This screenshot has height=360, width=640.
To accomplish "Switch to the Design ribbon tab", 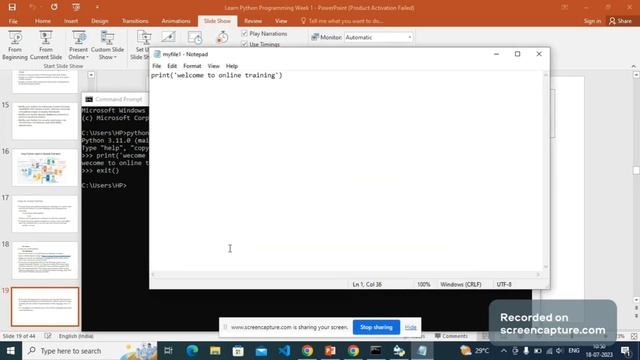I will pyautogui.click(x=100, y=21).
